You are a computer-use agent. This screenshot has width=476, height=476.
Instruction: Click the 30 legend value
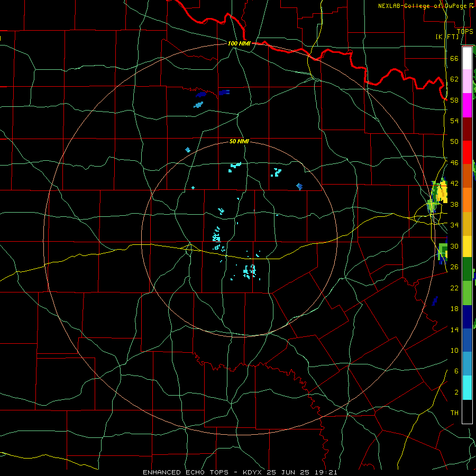tap(454, 246)
